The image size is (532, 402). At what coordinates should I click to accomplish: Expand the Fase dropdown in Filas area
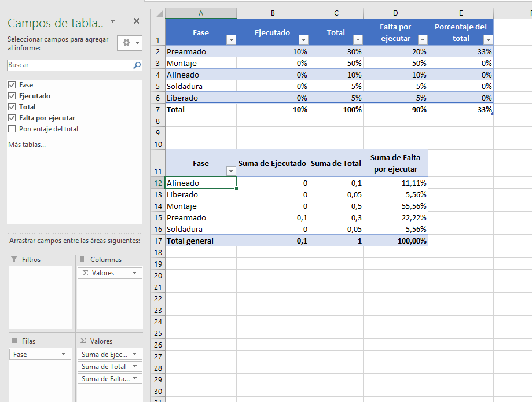[64, 354]
